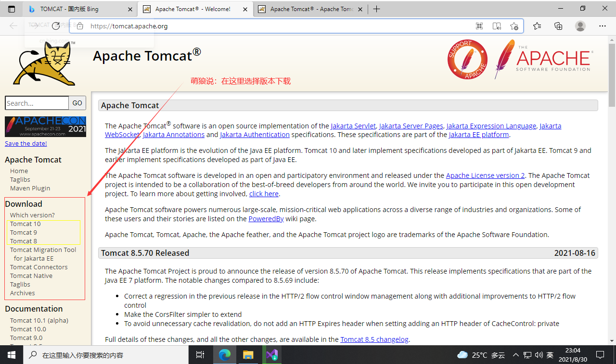Open the Tomcat 8.5 changelog link
The width and height of the screenshot is (616, 364).
[x=374, y=339]
